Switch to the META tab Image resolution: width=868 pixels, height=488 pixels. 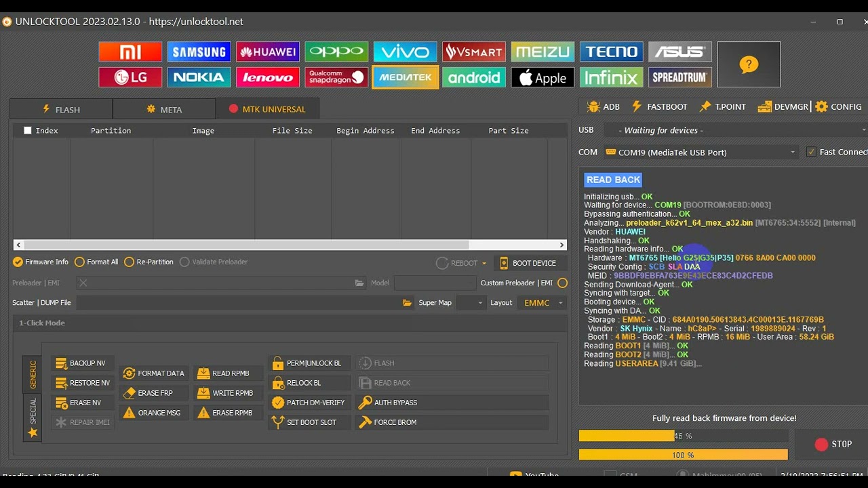click(164, 109)
